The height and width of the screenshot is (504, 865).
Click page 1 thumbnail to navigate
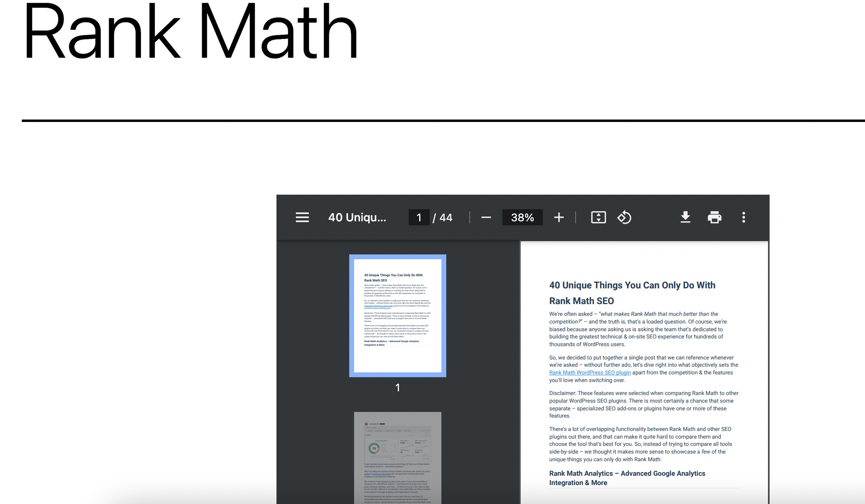click(398, 315)
